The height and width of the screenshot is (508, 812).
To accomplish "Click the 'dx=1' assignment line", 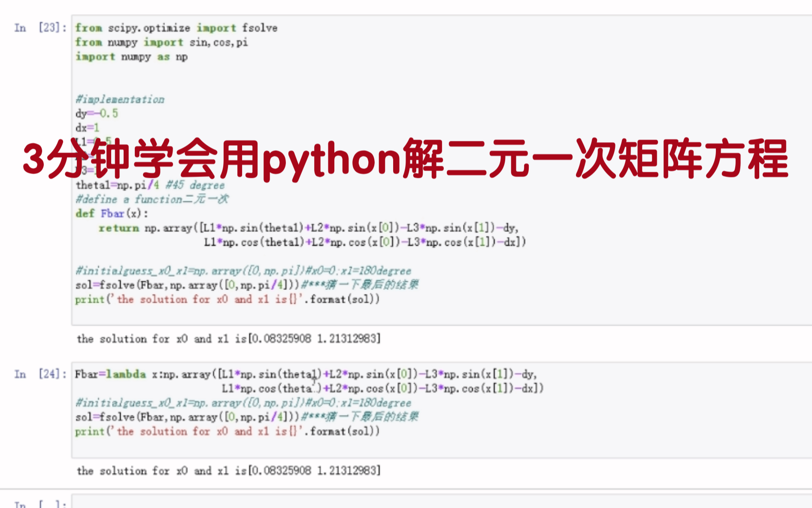I will [x=87, y=128].
